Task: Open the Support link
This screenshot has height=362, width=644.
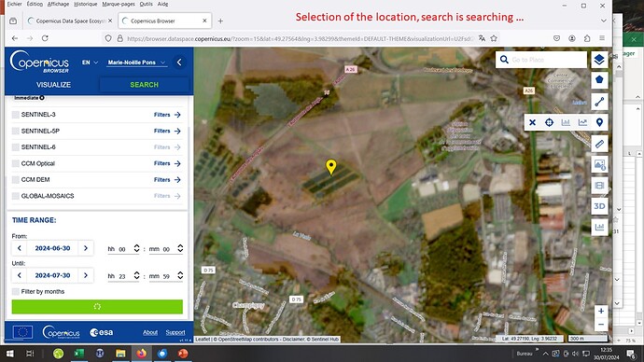Action: 175,332
